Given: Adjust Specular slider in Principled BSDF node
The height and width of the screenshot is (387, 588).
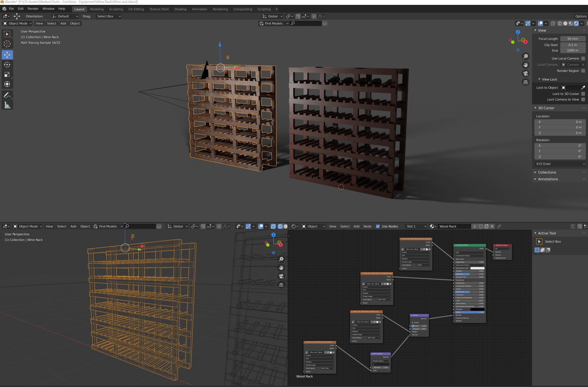Looking at the screenshot, I should tap(469, 274).
